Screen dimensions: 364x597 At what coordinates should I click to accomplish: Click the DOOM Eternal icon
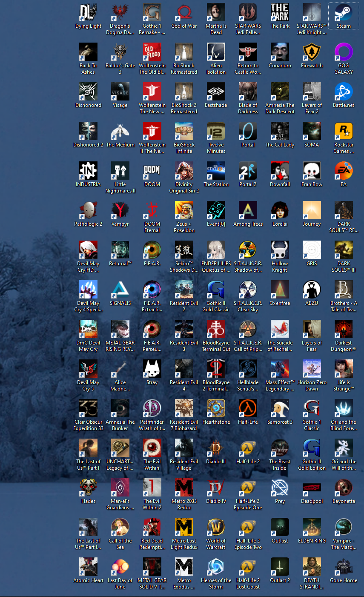(x=152, y=210)
